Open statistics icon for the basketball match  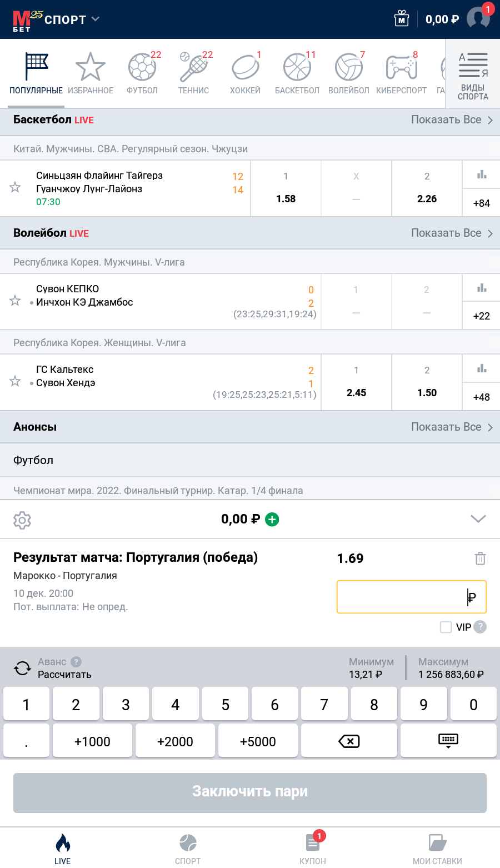[481, 175]
